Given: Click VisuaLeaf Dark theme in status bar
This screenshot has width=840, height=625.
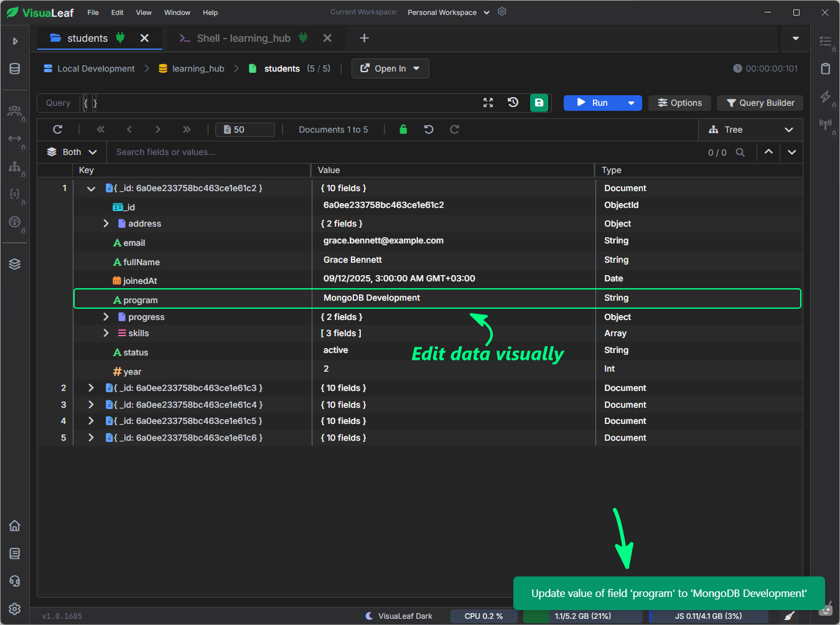Looking at the screenshot, I should coord(399,616).
